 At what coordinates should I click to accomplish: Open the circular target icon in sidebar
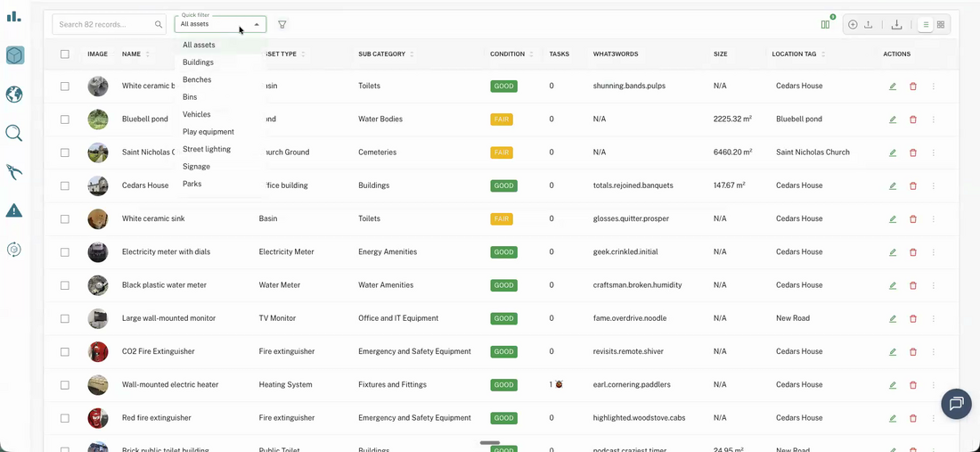click(x=13, y=250)
